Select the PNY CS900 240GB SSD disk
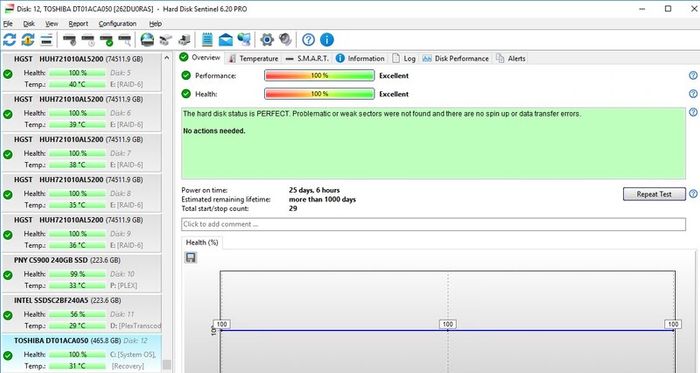Screen dimensions: 700x373 (x=81, y=273)
